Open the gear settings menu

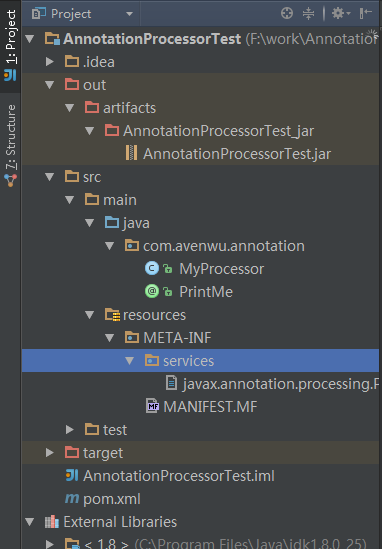(x=341, y=13)
